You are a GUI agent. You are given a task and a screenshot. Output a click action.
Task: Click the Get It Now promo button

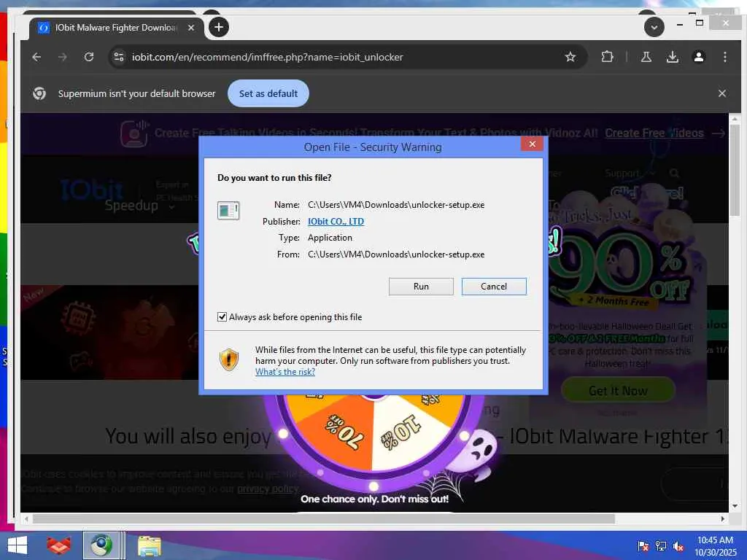618,391
